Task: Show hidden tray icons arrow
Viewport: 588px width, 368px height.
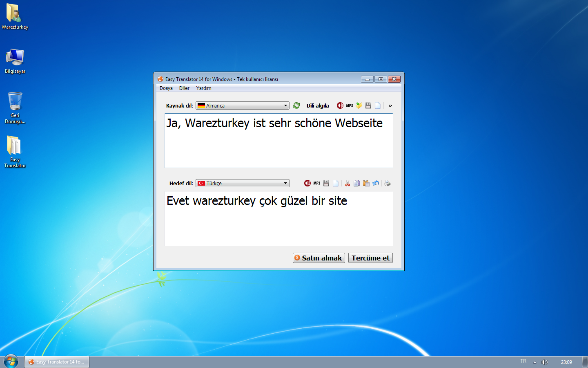Action: (x=535, y=362)
